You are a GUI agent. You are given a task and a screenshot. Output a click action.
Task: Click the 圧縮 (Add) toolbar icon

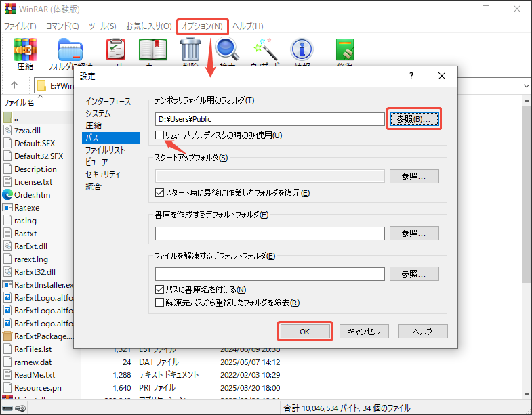(25, 50)
